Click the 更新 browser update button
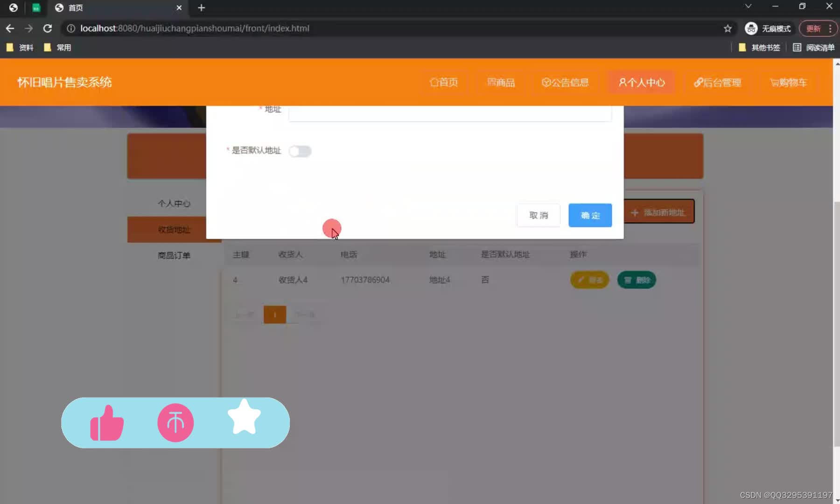 click(814, 28)
